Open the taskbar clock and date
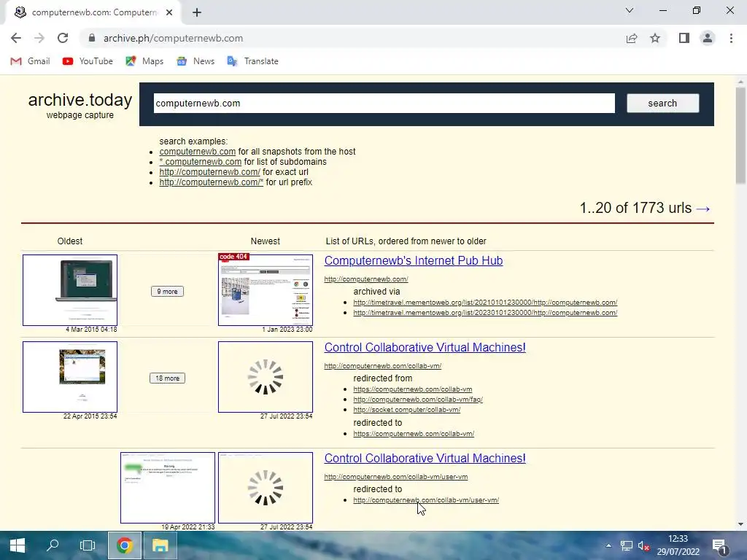 678,545
